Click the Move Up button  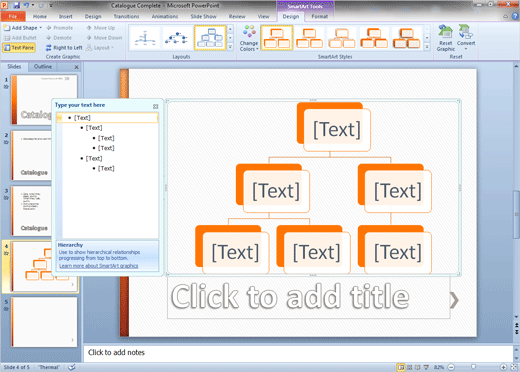101,28
